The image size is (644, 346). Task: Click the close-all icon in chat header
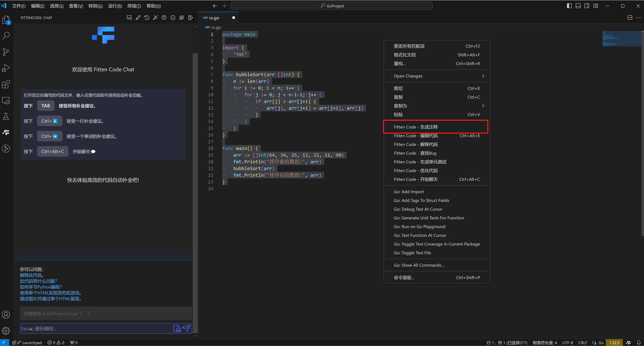[182, 18]
